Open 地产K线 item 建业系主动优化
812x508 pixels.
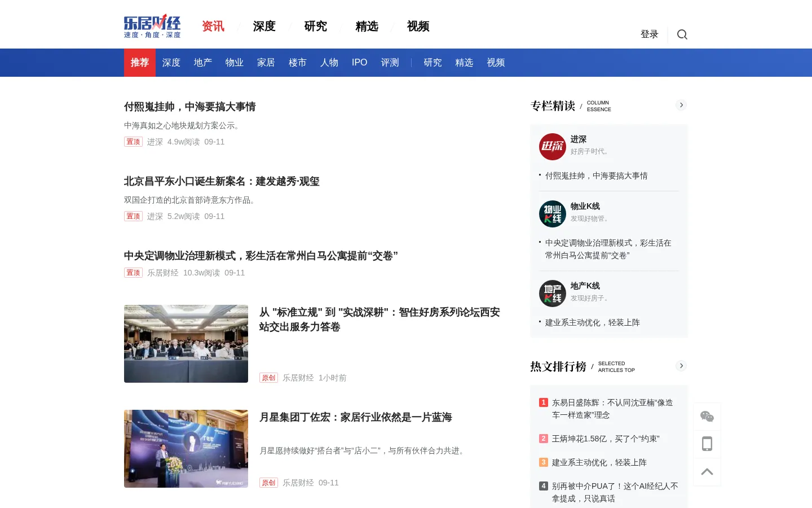593,323
